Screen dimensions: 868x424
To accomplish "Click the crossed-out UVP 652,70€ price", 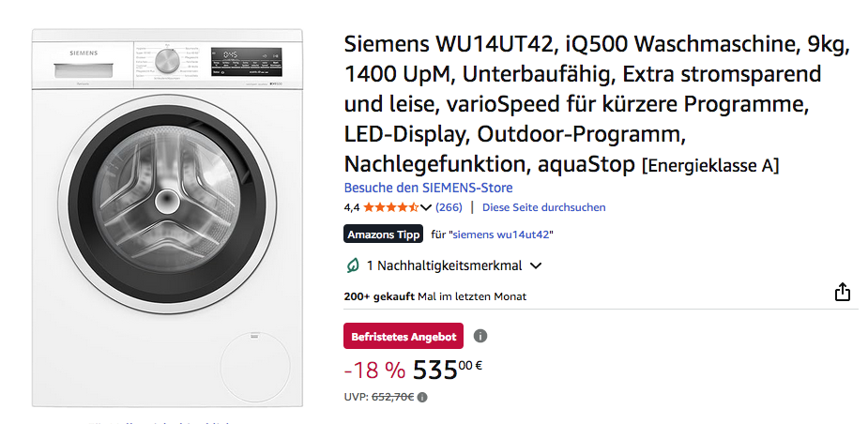I will point(391,397).
